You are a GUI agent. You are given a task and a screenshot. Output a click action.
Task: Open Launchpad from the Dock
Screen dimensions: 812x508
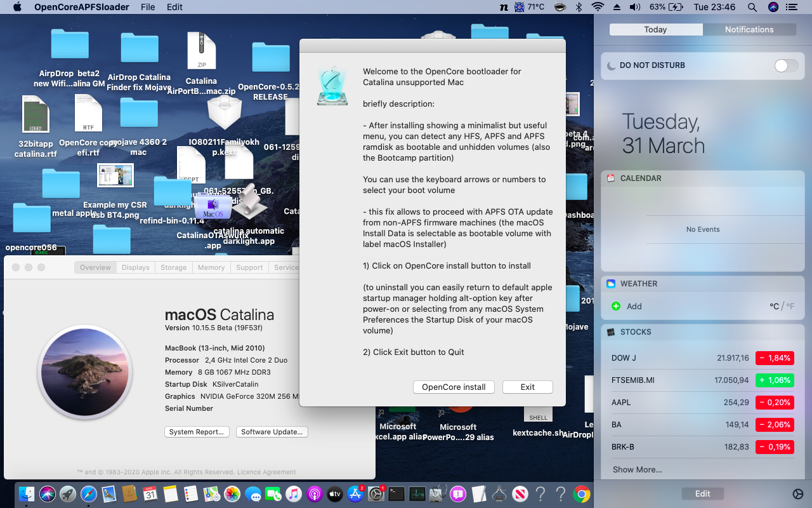tap(68, 493)
